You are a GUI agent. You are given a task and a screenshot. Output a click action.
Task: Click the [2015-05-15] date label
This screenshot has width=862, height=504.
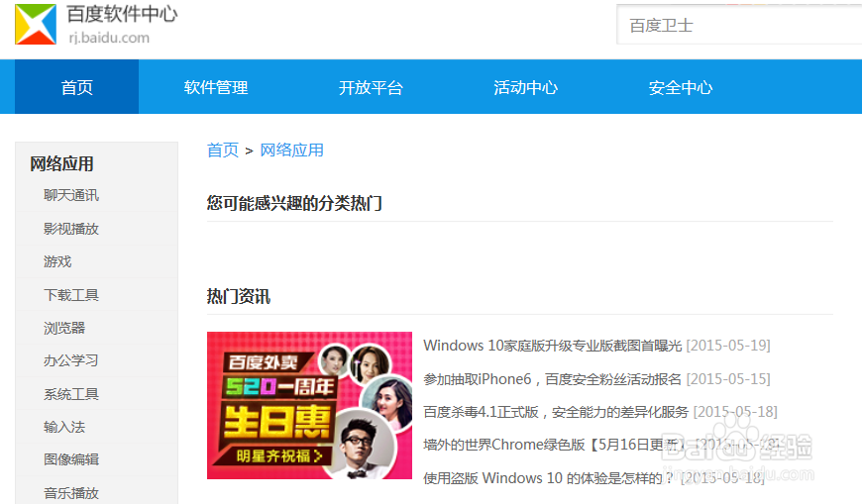coord(728,379)
